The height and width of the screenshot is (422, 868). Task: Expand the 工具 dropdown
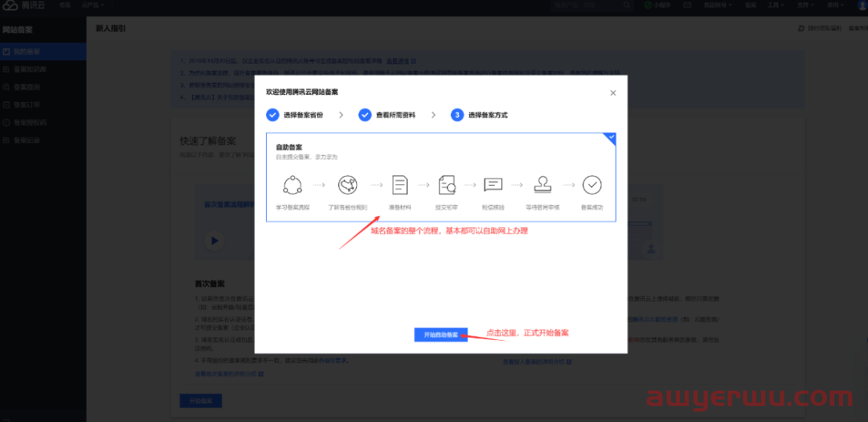[776, 5]
